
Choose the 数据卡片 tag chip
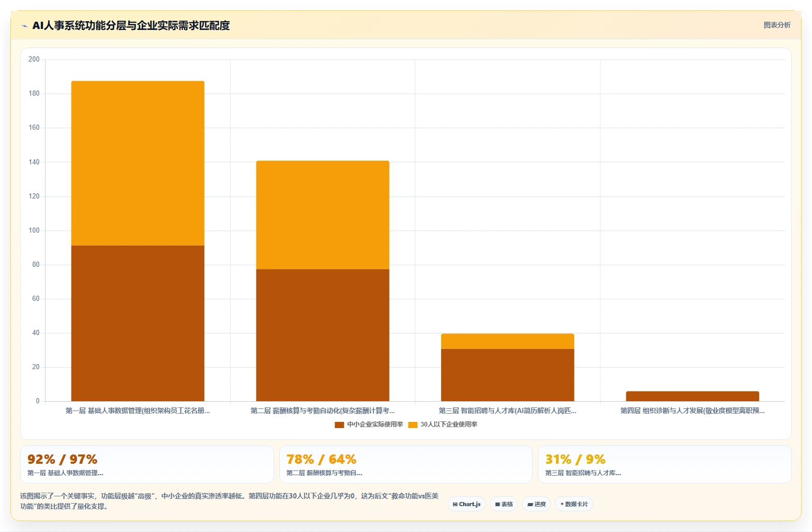click(x=574, y=504)
